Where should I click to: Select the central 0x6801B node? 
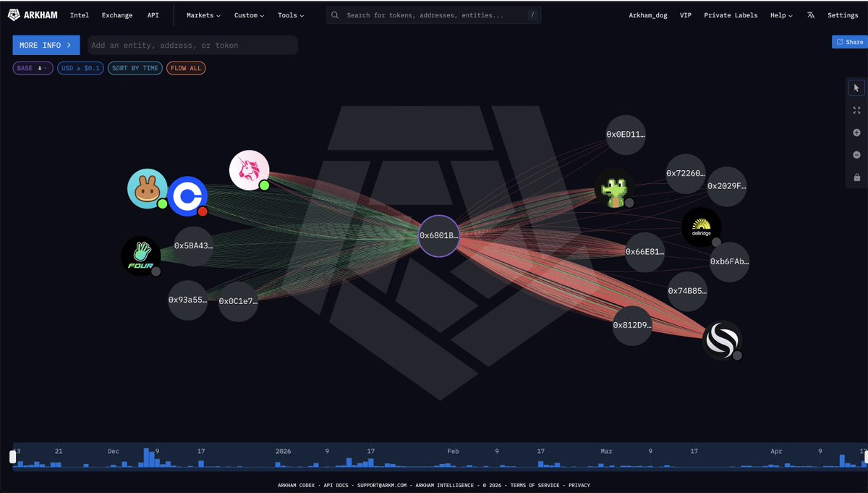click(x=439, y=236)
